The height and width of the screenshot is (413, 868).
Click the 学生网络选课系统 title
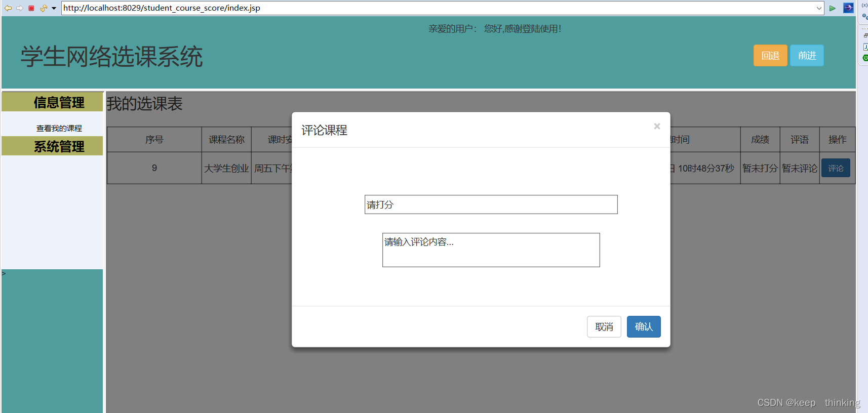point(111,56)
